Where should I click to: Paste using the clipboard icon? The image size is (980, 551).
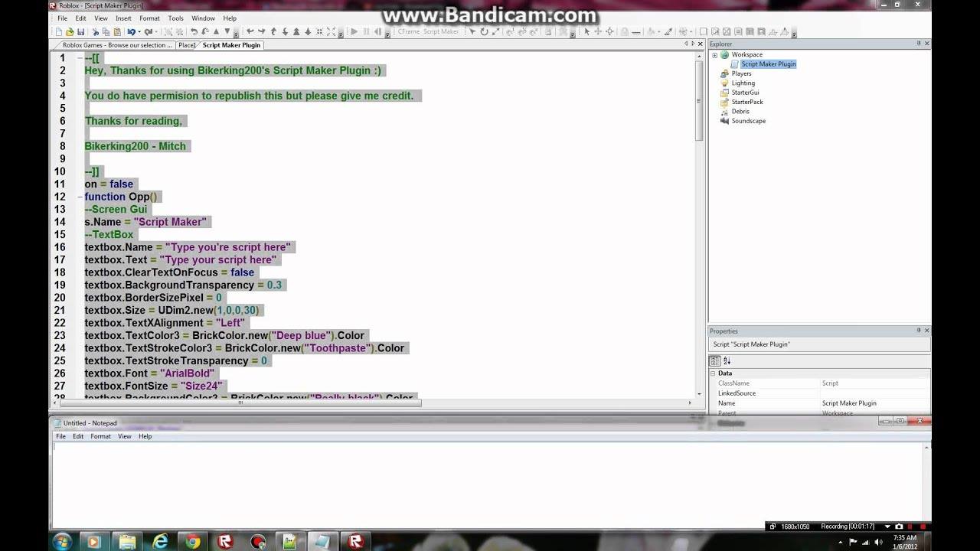(x=117, y=32)
